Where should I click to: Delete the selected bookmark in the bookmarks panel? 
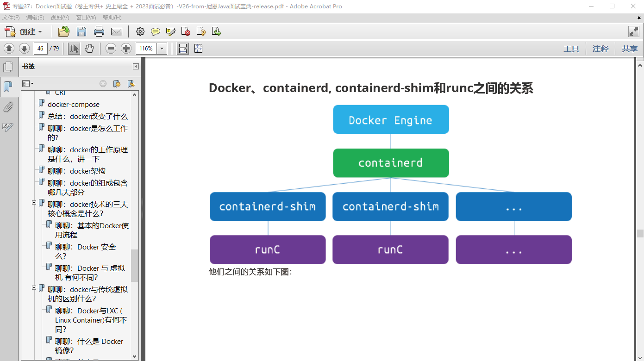[103, 84]
